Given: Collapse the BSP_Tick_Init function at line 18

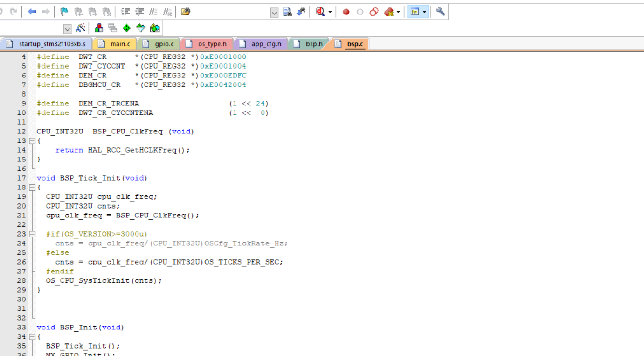Looking at the screenshot, I should pos(32,187).
